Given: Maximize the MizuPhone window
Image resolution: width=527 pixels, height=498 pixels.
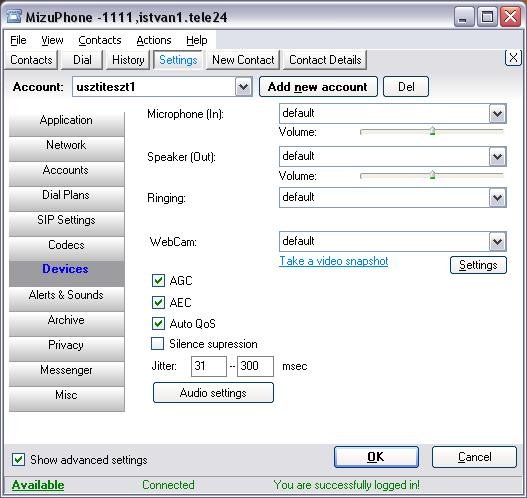Looking at the screenshot, I should tap(487, 17).
